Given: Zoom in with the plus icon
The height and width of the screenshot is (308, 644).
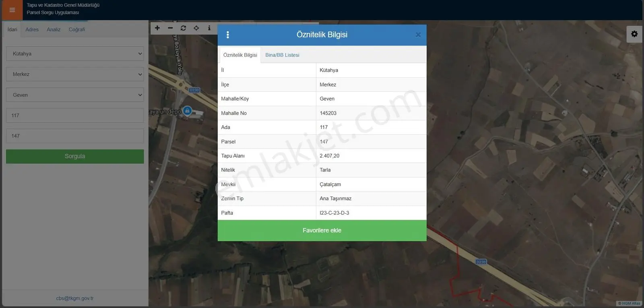Looking at the screenshot, I should [157, 28].
